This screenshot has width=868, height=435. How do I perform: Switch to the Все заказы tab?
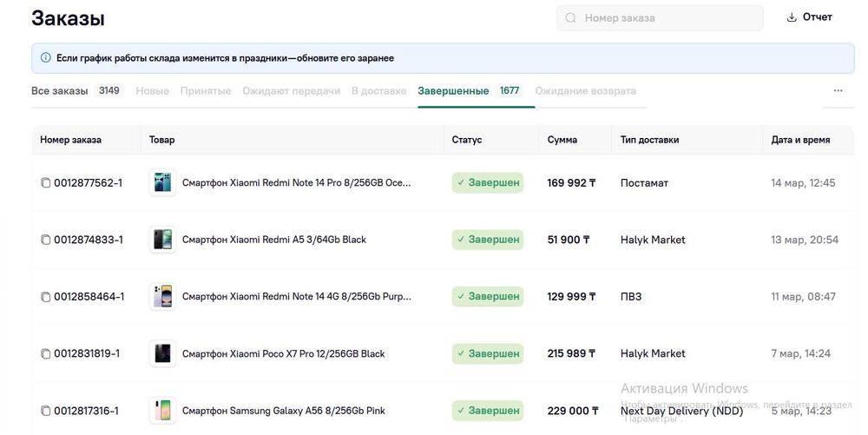tap(59, 91)
